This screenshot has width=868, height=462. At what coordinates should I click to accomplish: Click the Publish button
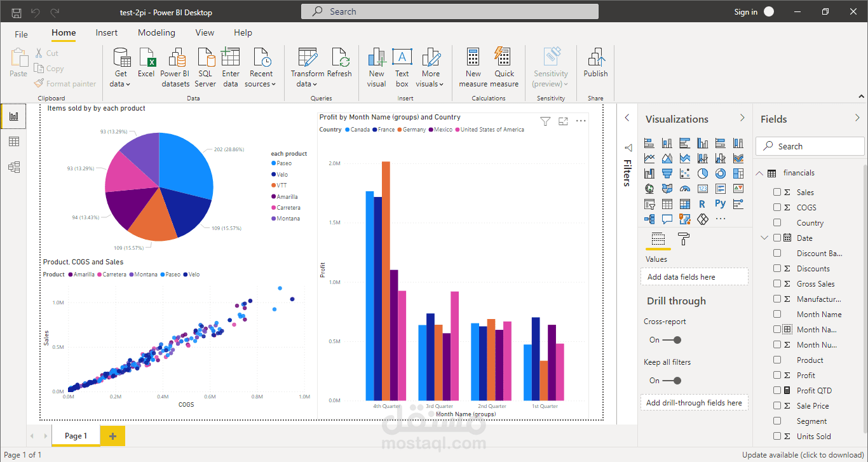[x=595, y=67]
